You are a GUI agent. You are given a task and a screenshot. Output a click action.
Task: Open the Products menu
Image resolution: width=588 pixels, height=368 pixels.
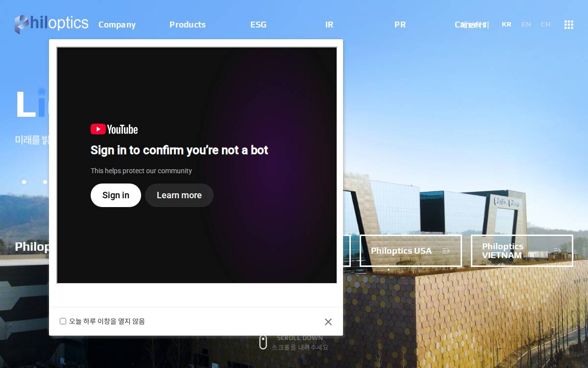[188, 25]
